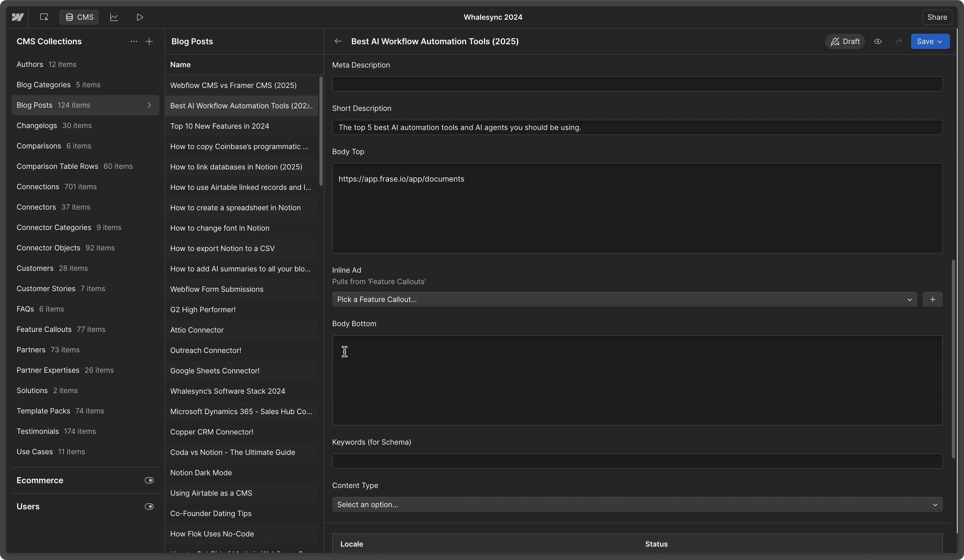The height and width of the screenshot is (560, 964).
Task: Open CMS Collections more options ellipsis
Action: point(134,41)
